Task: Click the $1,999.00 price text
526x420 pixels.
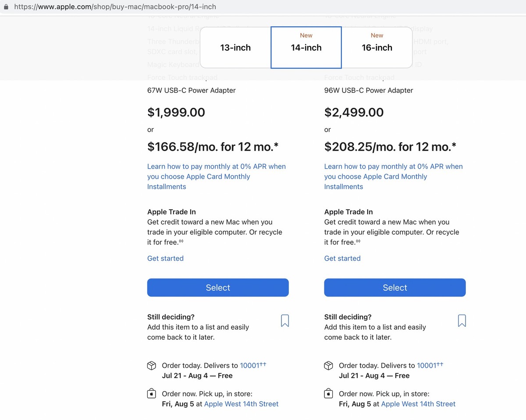Action: coord(176,112)
